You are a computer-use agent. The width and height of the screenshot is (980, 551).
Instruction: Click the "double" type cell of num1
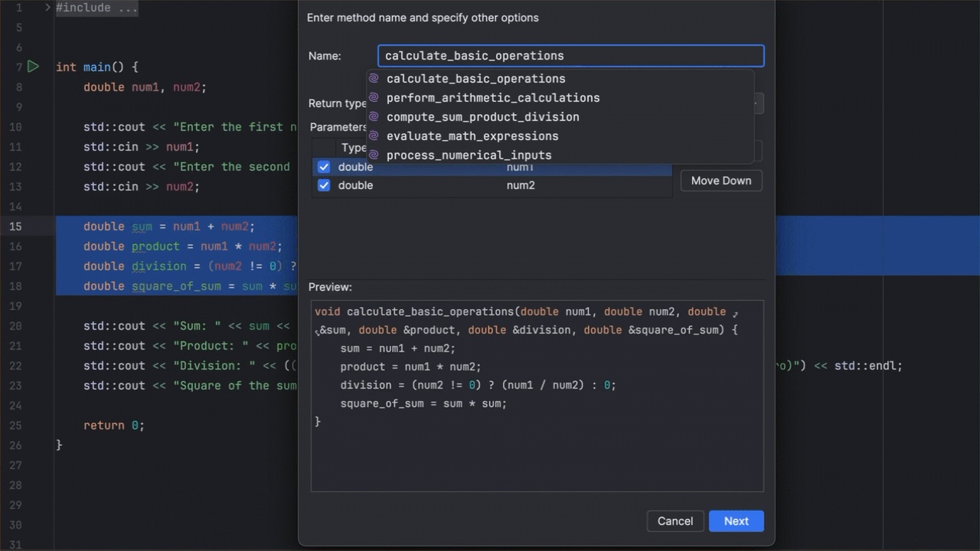coord(355,167)
